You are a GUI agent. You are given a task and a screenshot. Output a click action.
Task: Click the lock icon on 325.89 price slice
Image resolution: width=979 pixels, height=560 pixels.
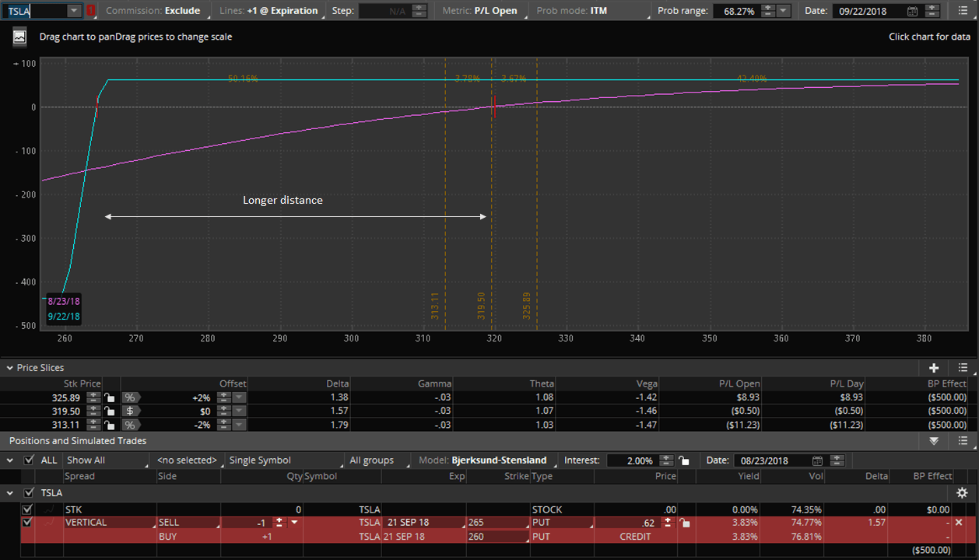point(110,397)
